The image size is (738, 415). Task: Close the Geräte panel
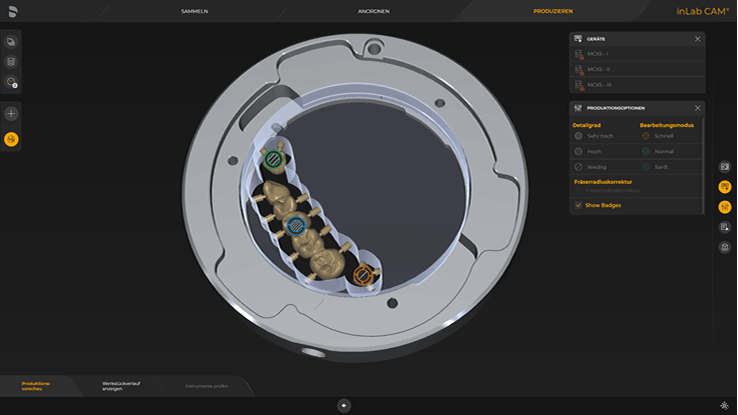697,39
